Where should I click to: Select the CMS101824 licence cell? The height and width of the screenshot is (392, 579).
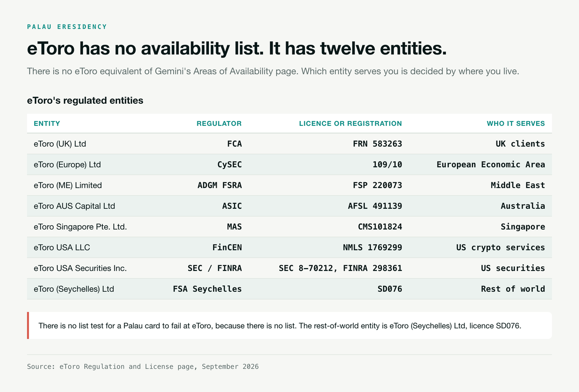coord(380,227)
